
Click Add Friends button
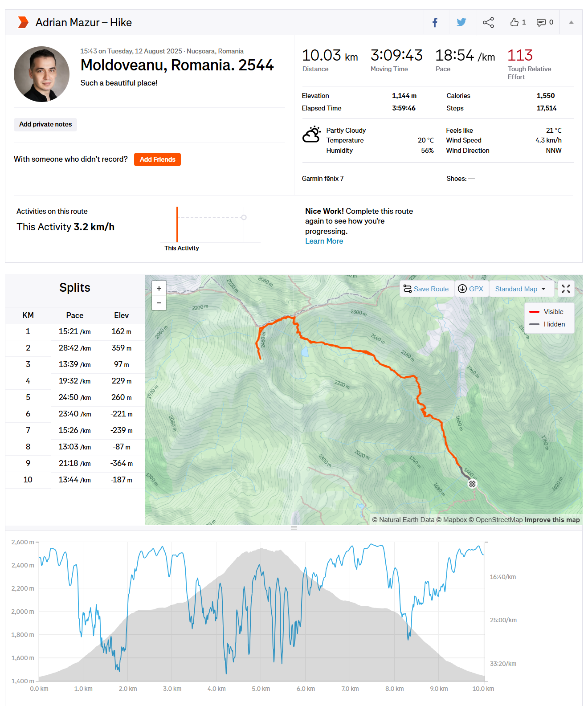pos(157,159)
